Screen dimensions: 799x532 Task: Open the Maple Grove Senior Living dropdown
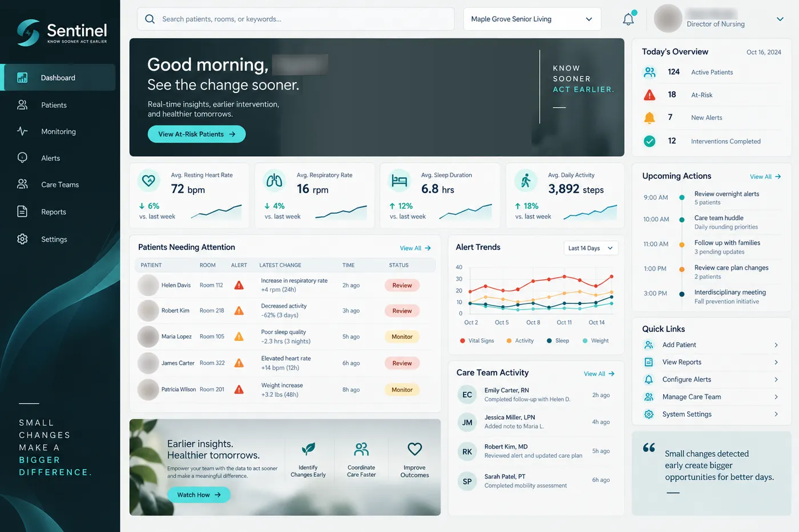pos(532,19)
